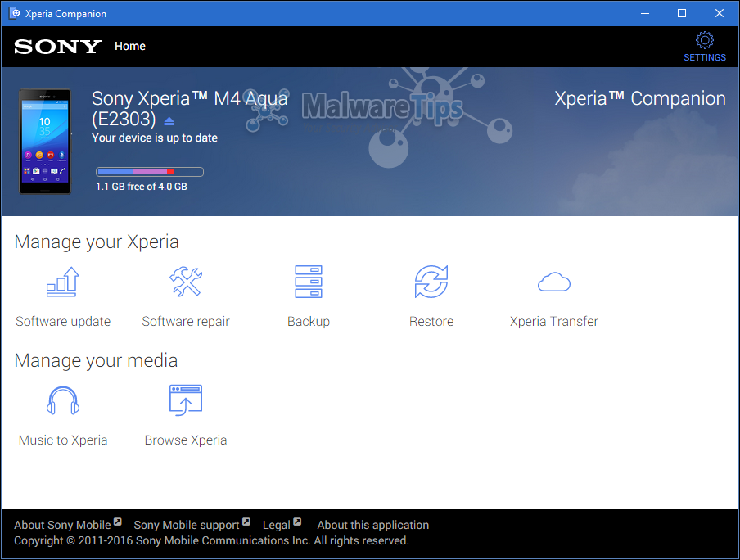
Task: Click the SONY logo
Action: click(57, 47)
